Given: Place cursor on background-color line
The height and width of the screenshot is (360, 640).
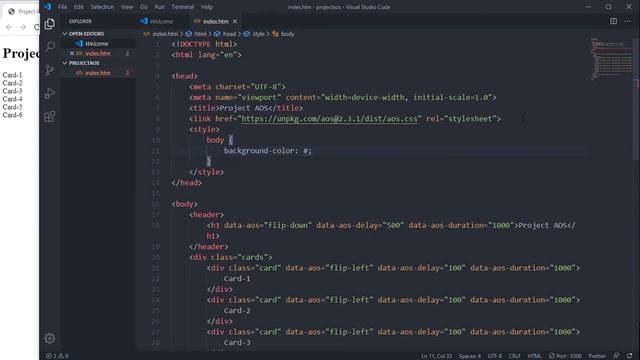Looking at the screenshot, I should click(x=267, y=151).
